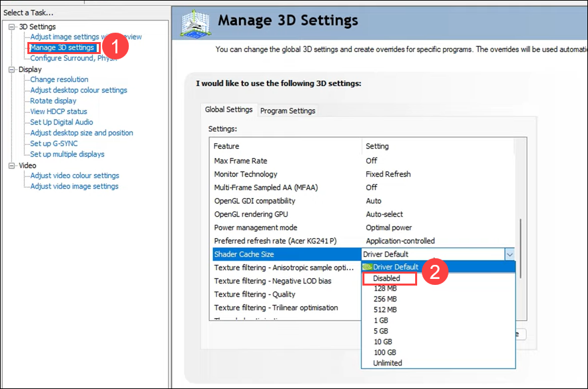Collapse the Video tree node

tap(11, 165)
